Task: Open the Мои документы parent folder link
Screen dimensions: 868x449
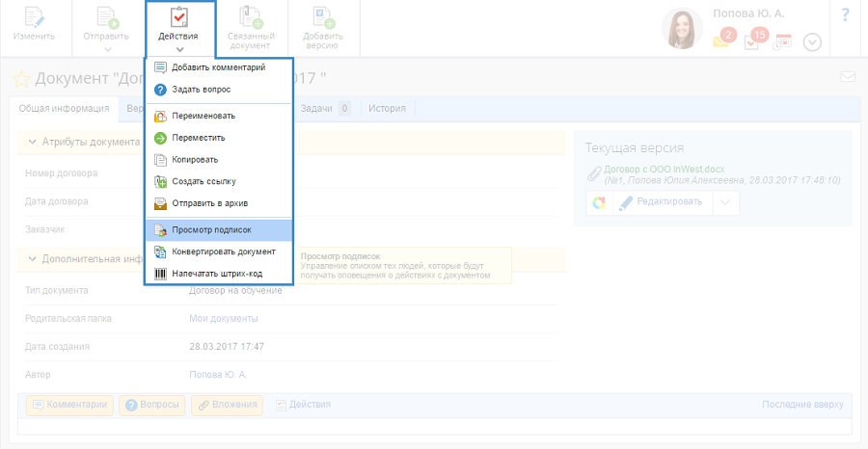Action: coord(224,319)
